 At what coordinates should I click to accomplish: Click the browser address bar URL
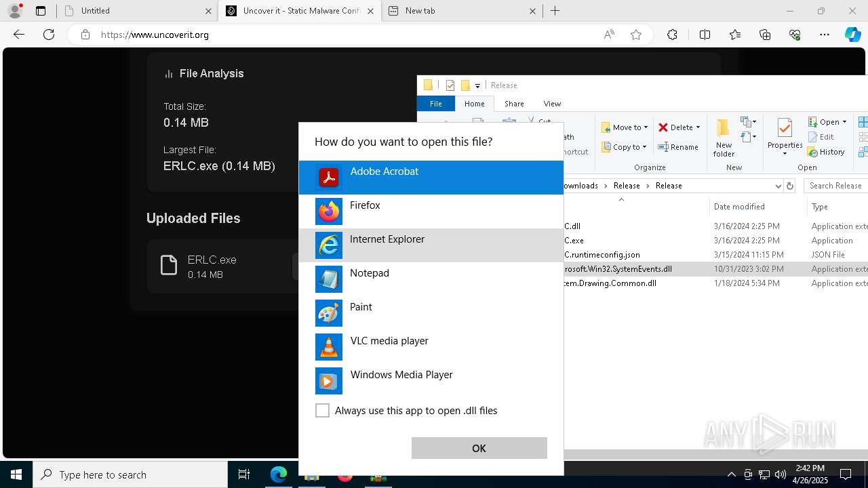point(155,35)
